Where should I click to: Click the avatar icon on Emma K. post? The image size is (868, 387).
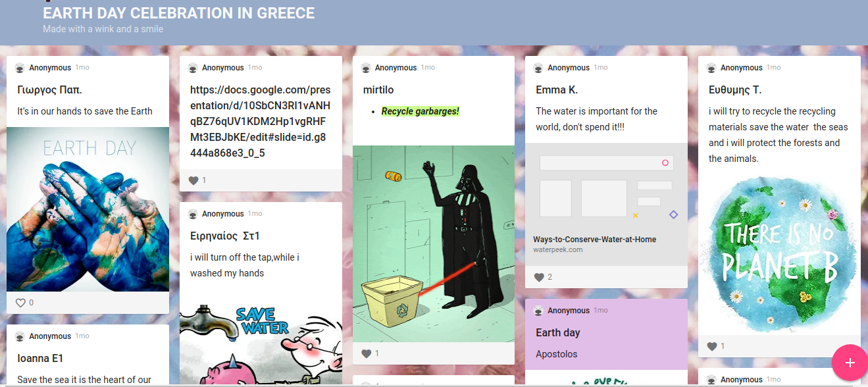click(x=538, y=68)
